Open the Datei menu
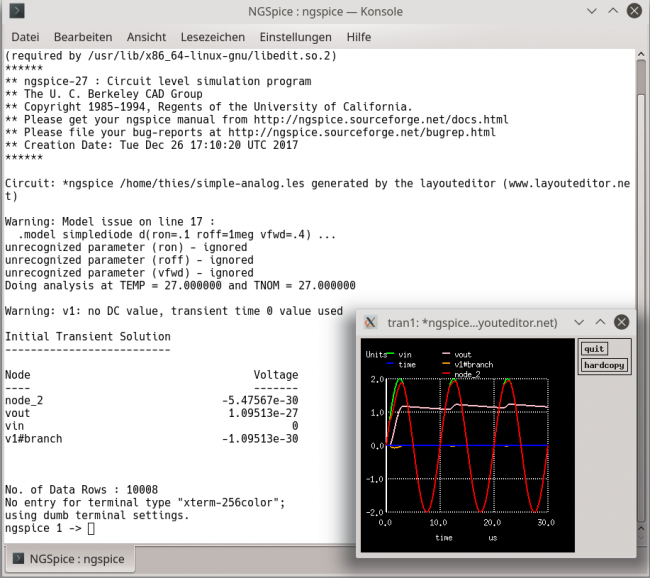This screenshot has width=650, height=578. 25,37
